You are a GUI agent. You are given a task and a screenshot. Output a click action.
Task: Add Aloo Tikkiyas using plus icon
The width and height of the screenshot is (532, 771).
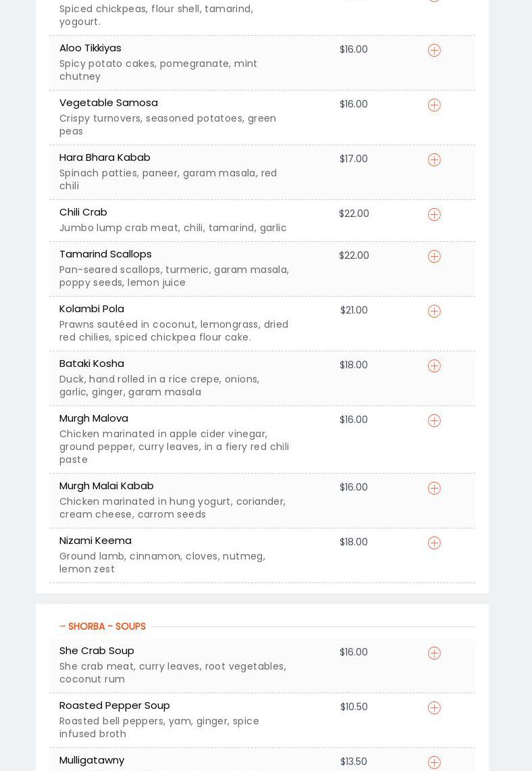[x=434, y=51]
